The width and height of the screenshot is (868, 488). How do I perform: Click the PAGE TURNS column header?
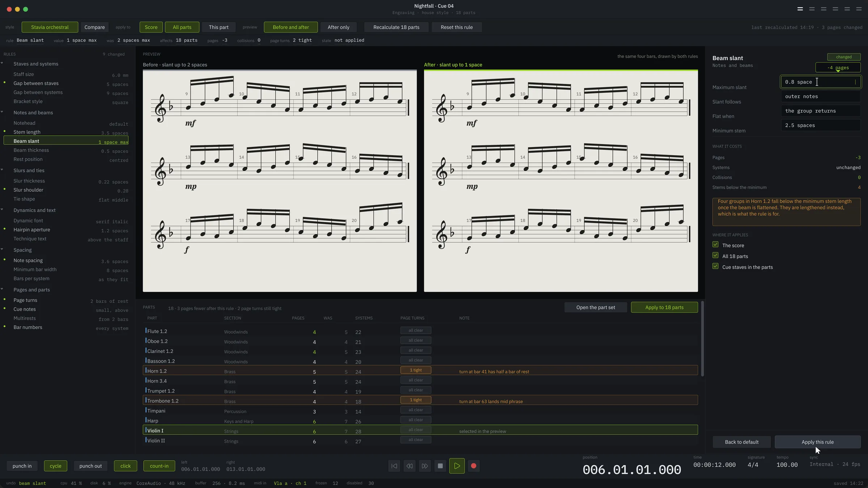coord(412,318)
